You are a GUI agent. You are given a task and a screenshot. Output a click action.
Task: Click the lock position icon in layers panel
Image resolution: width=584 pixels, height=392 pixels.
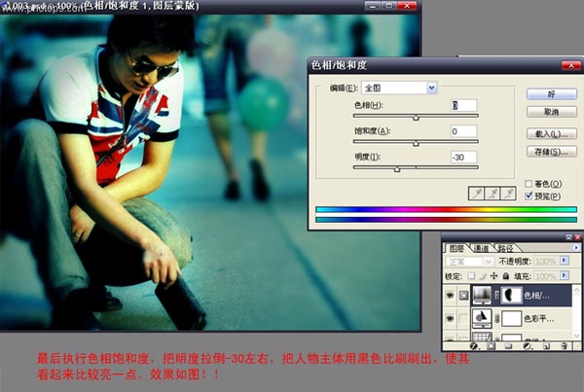tap(493, 275)
